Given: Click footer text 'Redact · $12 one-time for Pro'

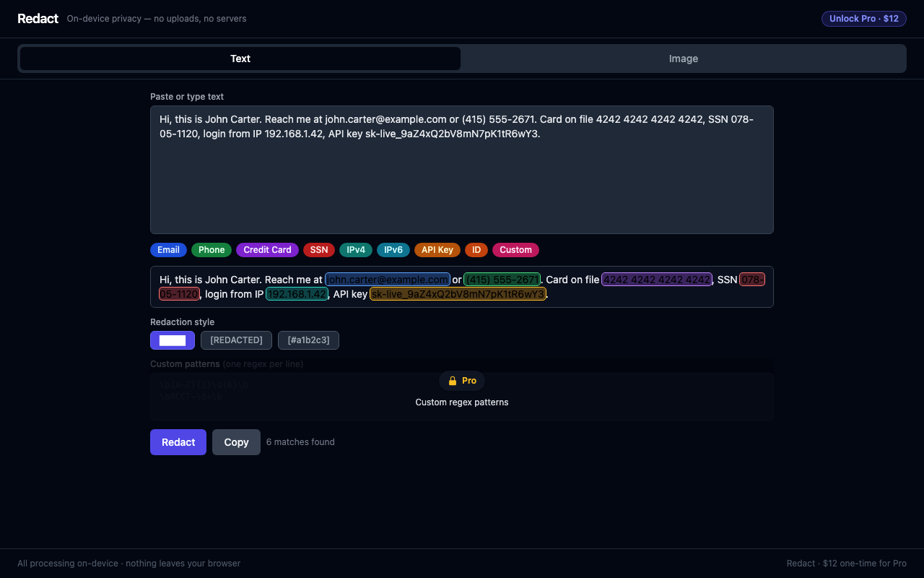Looking at the screenshot, I should [x=847, y=564].
